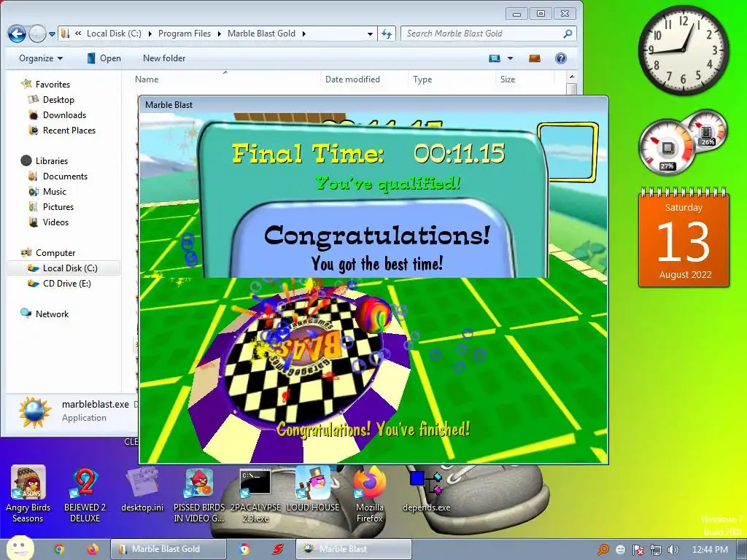Expand the arrow after Marble Blast Gold in path
Screen dimensions: 747x560
[x=304, y=34]
